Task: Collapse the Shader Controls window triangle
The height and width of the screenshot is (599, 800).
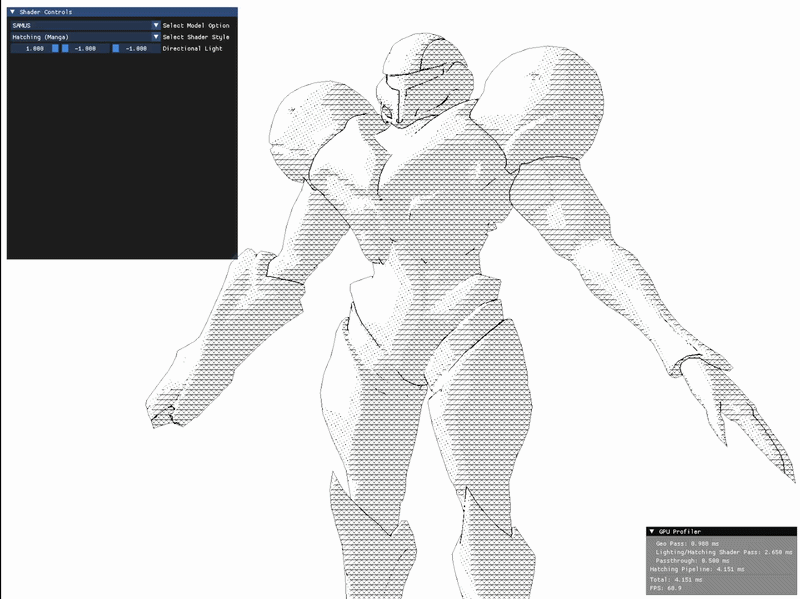Action: pos(12,12)
